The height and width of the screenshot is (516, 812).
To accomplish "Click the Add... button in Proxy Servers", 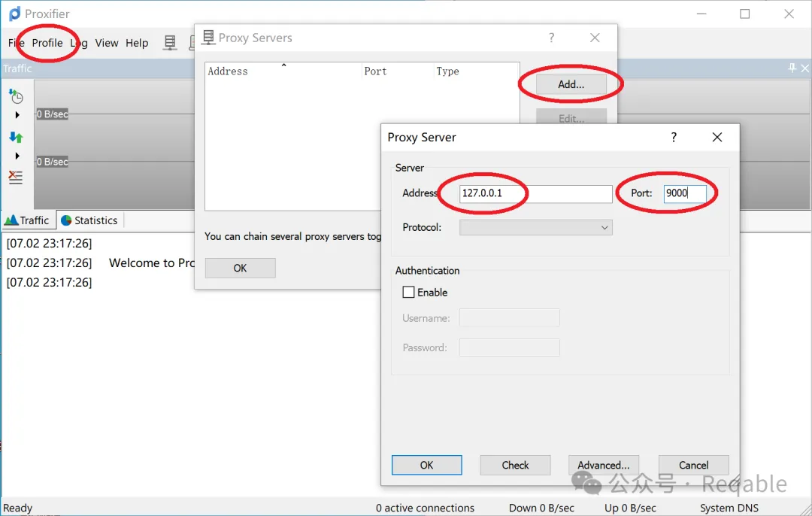I will point(571,84).
